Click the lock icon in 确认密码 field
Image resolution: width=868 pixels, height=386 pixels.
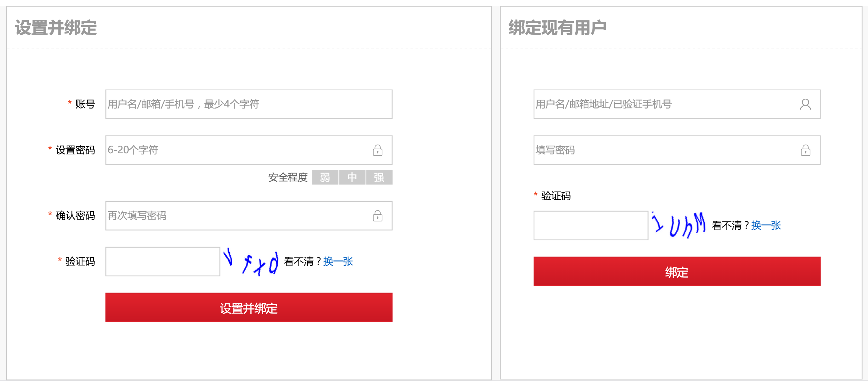[377, 216]
